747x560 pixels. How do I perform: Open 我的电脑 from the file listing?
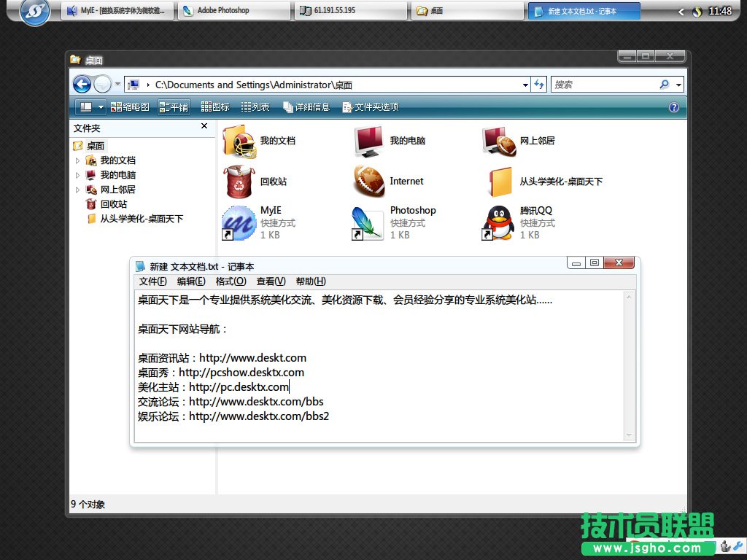pos(367,140)
